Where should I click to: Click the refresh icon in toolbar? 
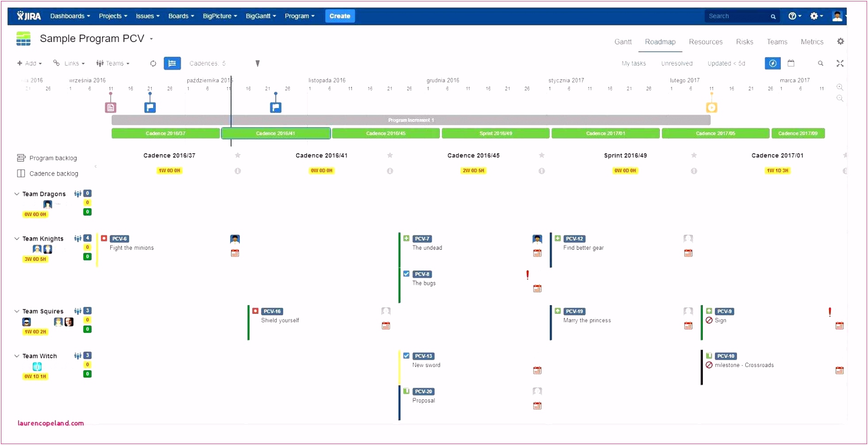(153, 63)
